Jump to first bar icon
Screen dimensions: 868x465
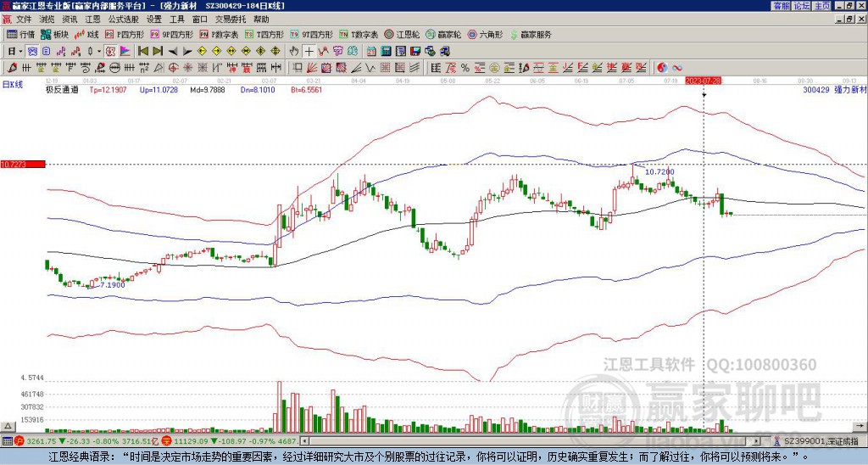pyautogui.click(x=142, y=52)
